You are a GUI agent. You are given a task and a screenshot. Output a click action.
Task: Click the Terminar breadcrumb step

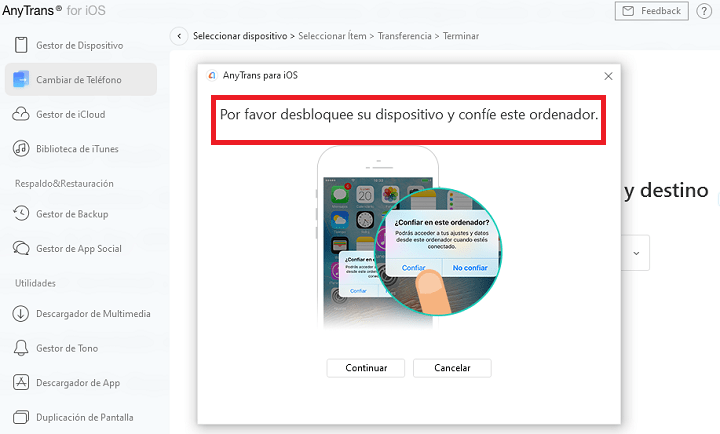[x=461, y=36]
